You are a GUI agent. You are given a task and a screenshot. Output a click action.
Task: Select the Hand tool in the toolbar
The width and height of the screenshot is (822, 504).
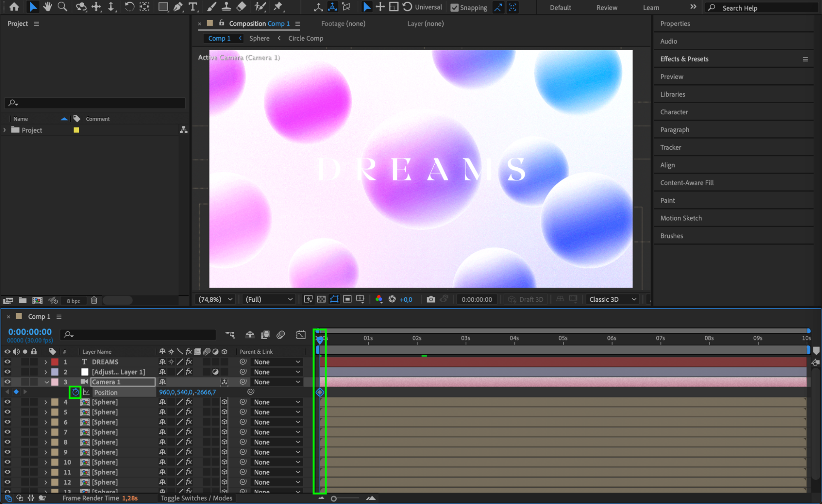pos(48,7)
